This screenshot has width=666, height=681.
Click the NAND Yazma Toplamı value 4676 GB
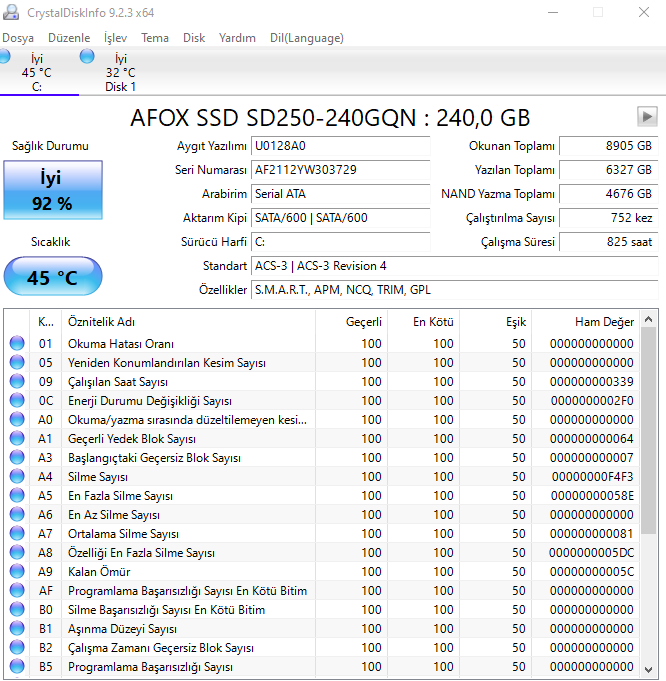[609, 194]
